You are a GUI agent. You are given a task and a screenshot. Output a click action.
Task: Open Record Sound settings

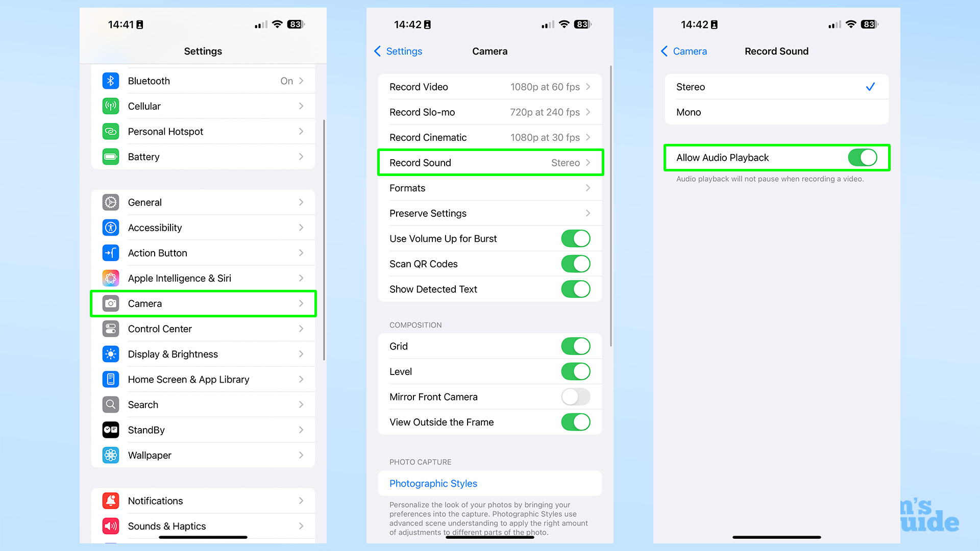pyautogui.click(x=489, y=162)
